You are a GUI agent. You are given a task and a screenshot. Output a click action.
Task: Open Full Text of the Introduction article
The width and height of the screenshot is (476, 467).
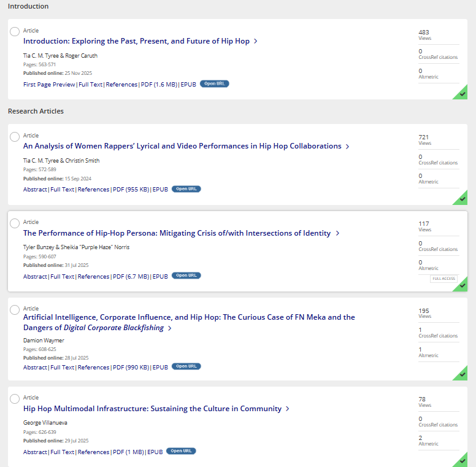pyautogui.click(x=90, y=85)
